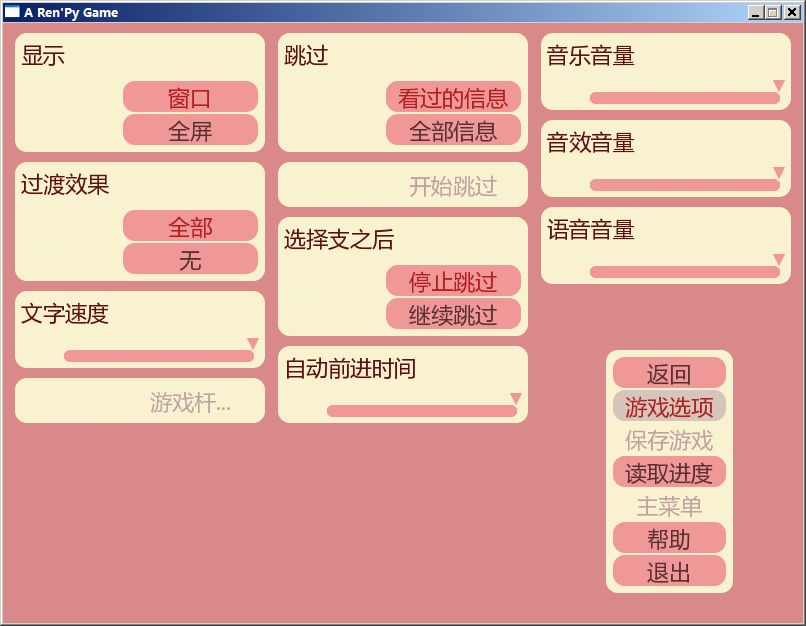
Task: Click the 音效音量 slider thumb triangle
Action: point(779,172)
